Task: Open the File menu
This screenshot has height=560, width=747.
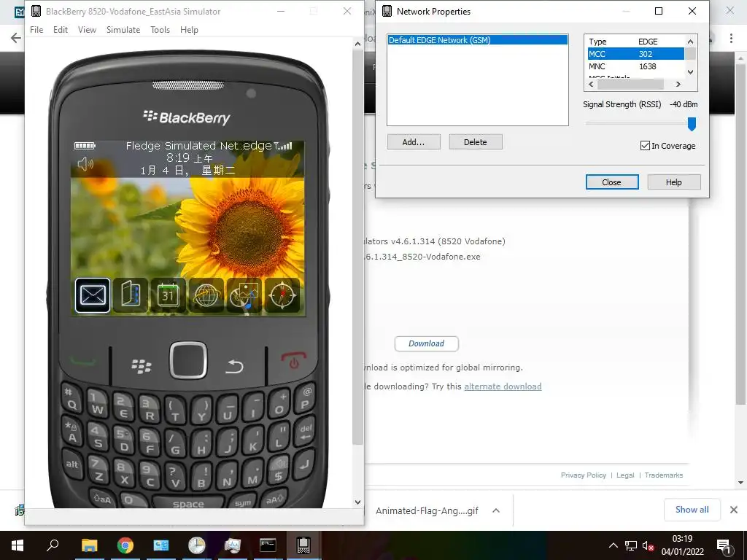Action: click(x=36, y=29)
